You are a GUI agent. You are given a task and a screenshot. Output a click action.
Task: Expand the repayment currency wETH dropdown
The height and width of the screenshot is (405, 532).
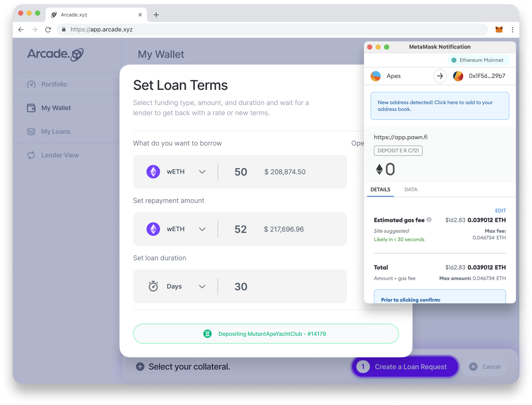pyautogui.click(x=202, y=229)
